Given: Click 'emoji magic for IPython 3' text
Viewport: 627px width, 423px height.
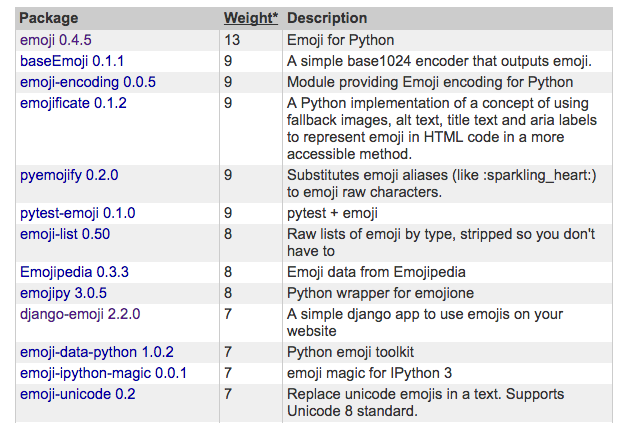Looking at the screenshot, I should coord(369,373).
